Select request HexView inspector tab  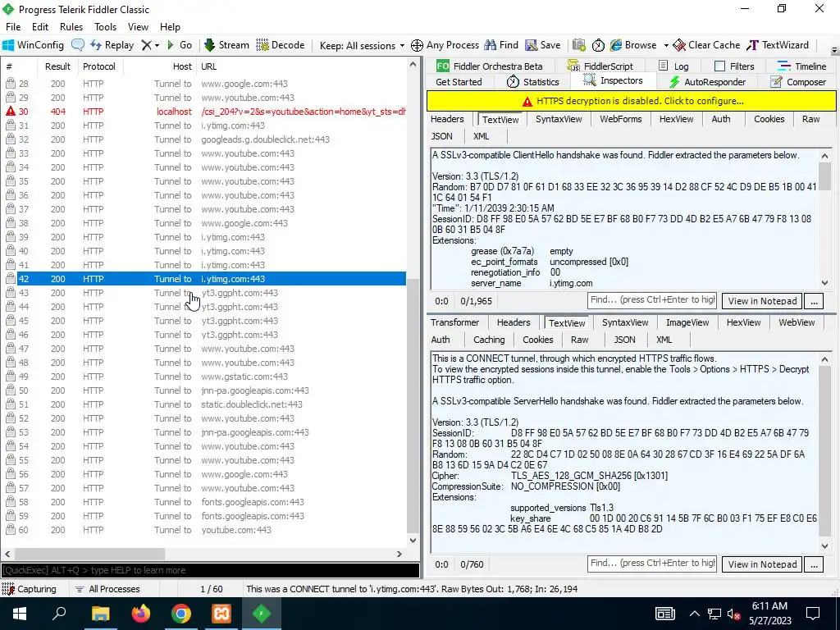click(676, 119)
